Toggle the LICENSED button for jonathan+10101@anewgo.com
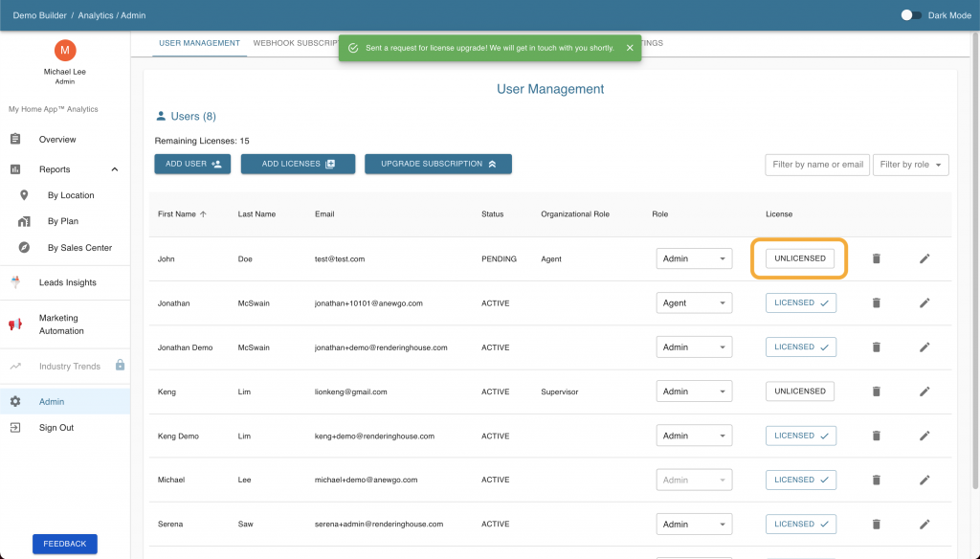The width and height of the screenshot is (980, 559). click(x=801, y=302)
